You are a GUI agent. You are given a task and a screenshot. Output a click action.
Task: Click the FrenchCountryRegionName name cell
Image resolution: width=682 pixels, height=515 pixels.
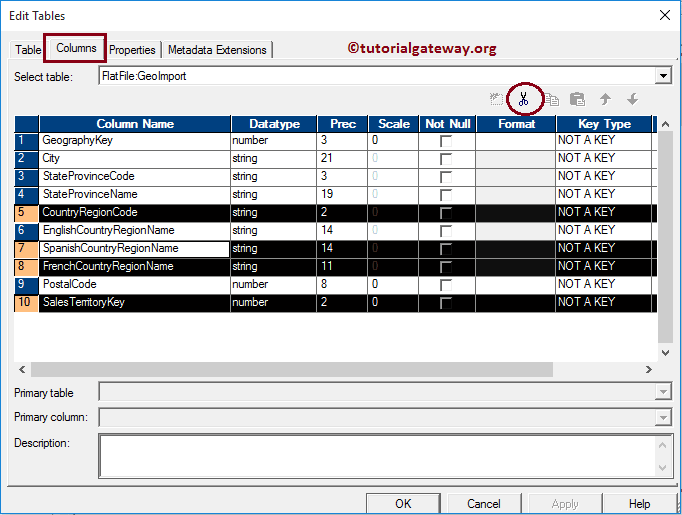click(x=135, y=267)
